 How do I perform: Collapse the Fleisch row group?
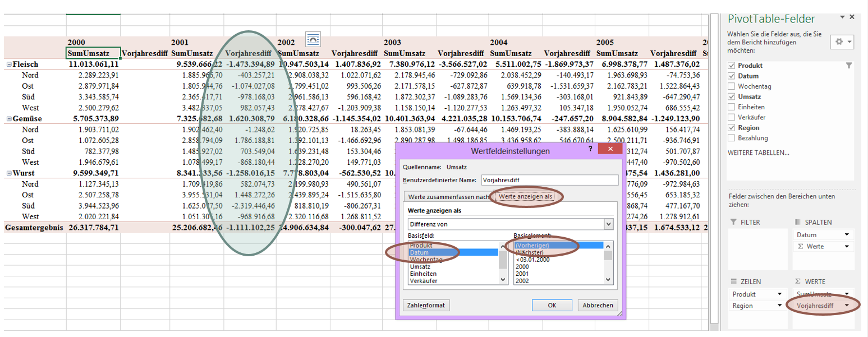pyautogui.click(x=9, y=64)
